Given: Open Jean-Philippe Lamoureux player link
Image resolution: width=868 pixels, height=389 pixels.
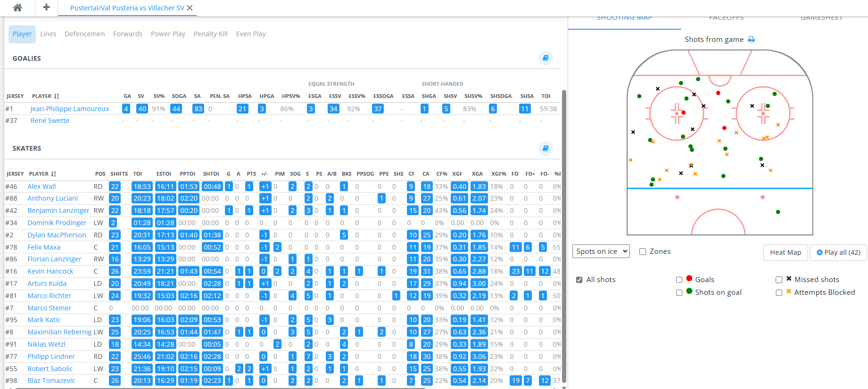Looking at the screenshot, I should pos(70,109).
